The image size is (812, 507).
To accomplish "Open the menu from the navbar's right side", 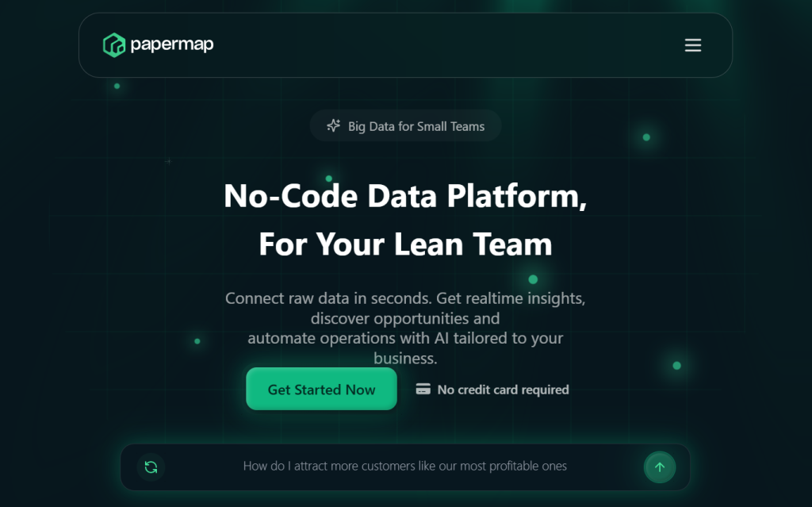I will pos(692,45).
